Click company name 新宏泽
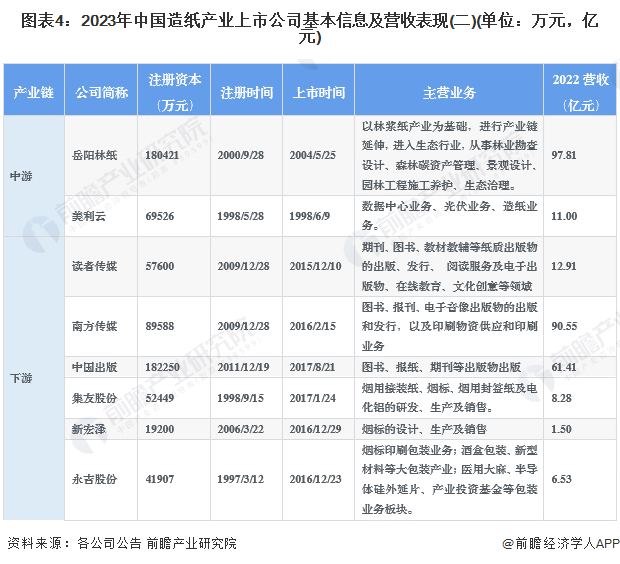Screen dimensions: 620x564 coord(89,429)
